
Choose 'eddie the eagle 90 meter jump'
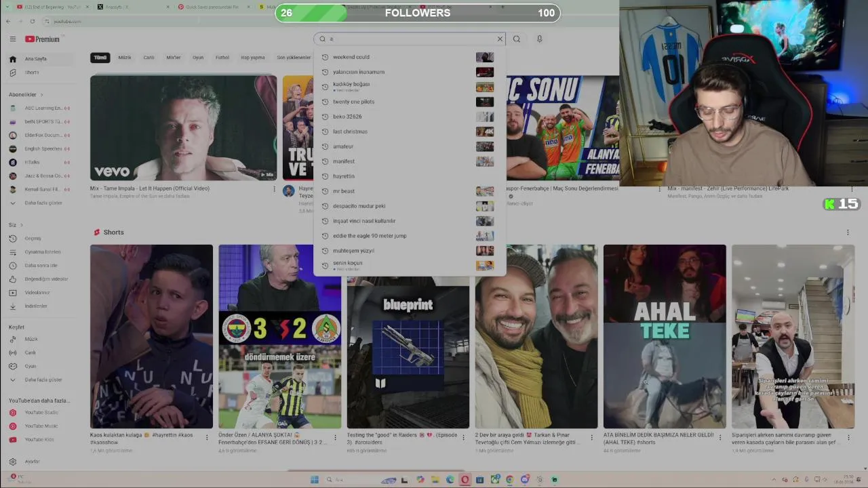click(x=410, y=236)
